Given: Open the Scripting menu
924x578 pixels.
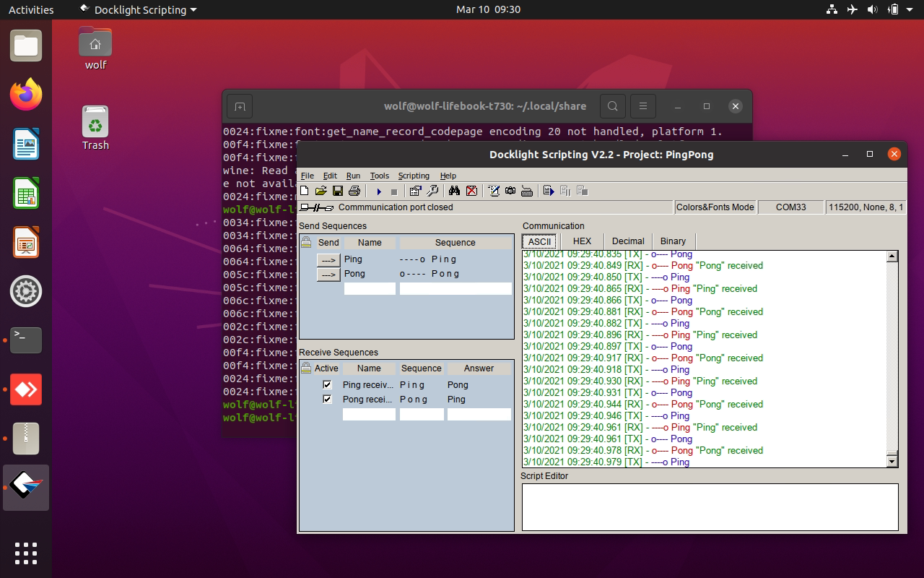Looking at the screenshot, I should point(414,176).
